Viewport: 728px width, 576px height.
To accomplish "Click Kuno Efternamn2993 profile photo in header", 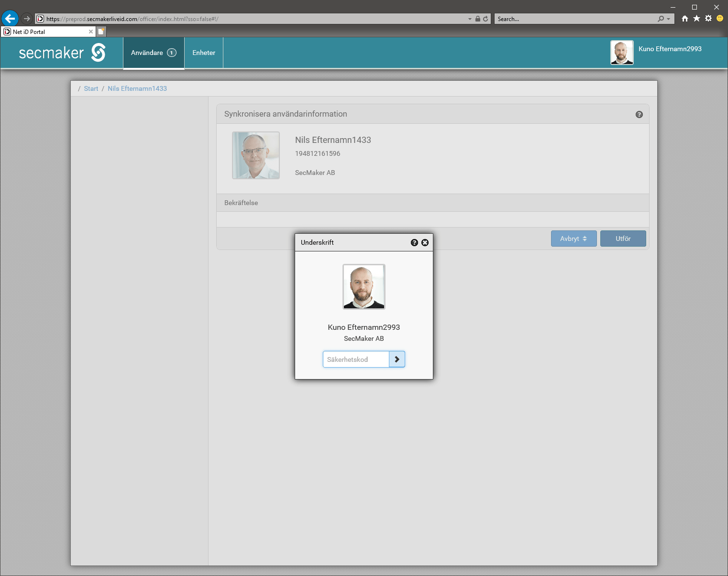I will [x=622, y=53].
